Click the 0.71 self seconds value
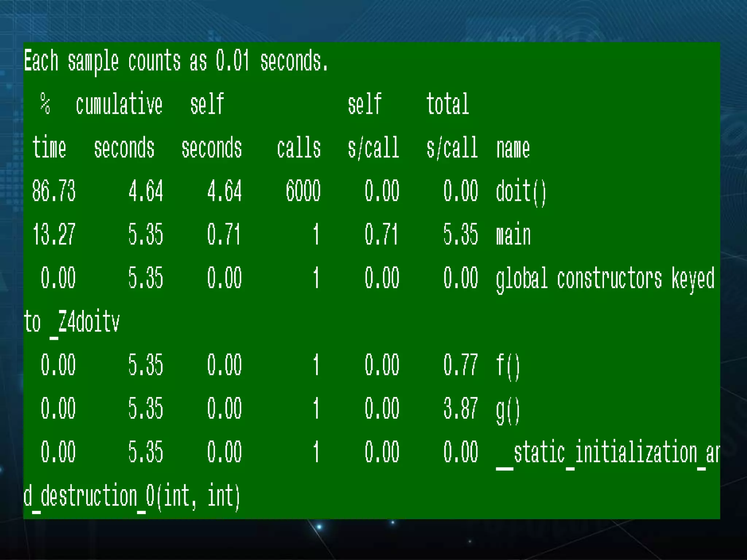 coord(224,234)
